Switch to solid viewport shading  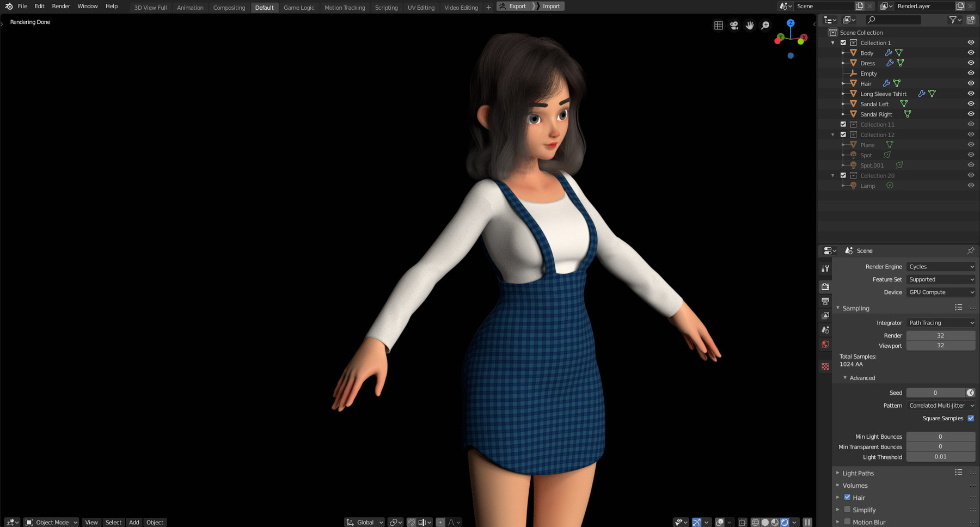(765, 522)
